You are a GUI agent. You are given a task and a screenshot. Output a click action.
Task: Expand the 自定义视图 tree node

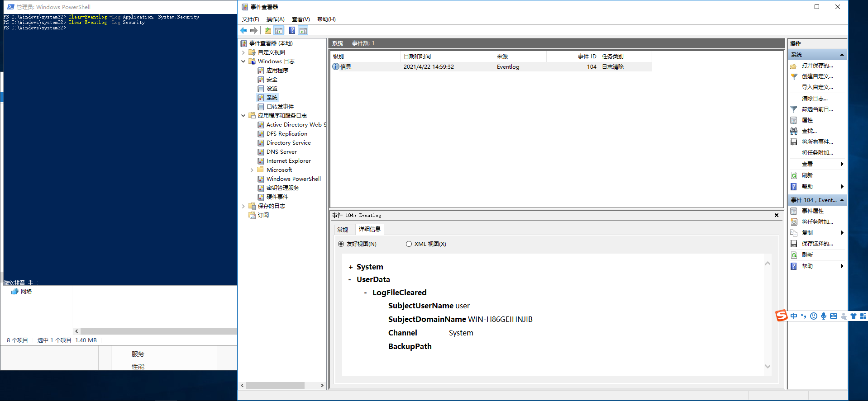pyautogui.click(x=243, y=52)
